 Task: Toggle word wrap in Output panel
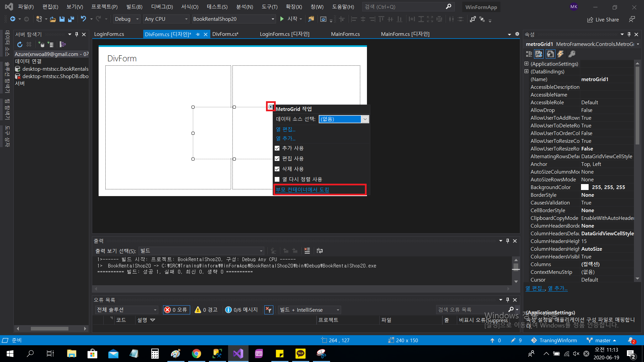coord(320,251)
